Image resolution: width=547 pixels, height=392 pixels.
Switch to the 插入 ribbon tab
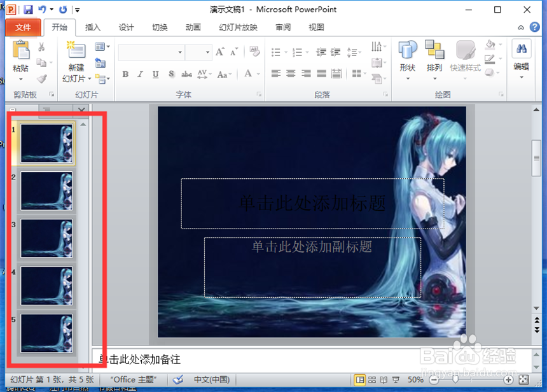(93, 27)
